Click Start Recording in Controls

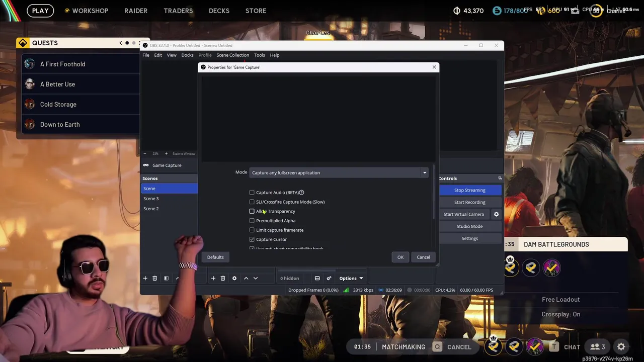(470, 202)
